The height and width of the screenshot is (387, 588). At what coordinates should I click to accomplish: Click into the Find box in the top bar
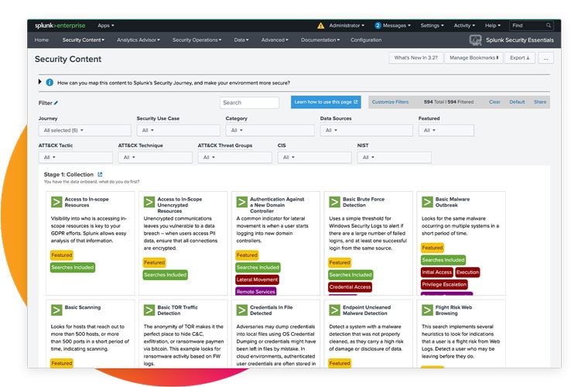[x=531, y=26]
